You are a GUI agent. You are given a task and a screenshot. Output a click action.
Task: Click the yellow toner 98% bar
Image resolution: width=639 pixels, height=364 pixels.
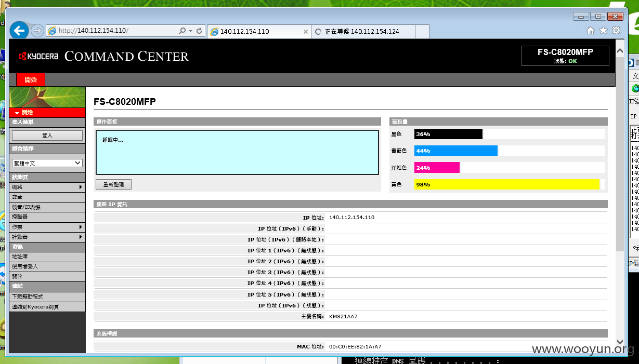[507, 184]
